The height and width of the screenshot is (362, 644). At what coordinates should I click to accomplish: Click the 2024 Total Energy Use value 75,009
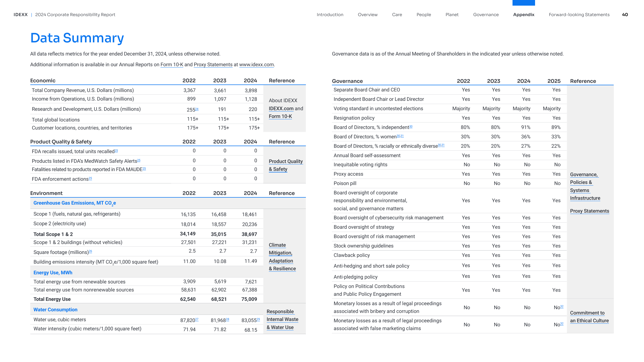pos(249,299)
